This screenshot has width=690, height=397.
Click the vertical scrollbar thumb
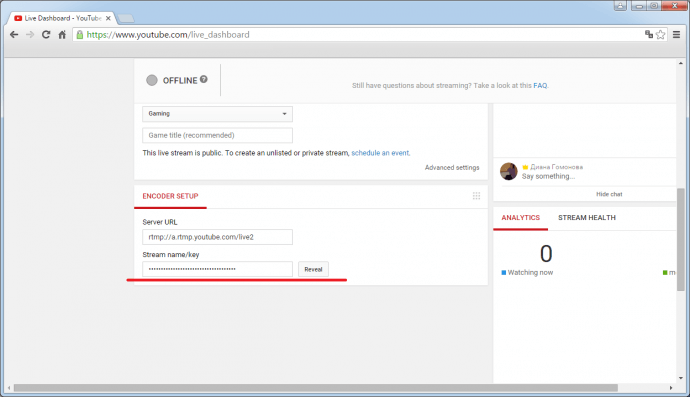pyautogui.click(x=681, y=240)
